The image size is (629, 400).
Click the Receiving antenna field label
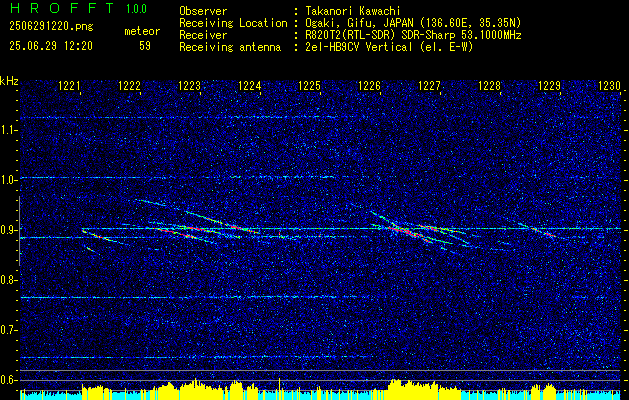[230, 47]
